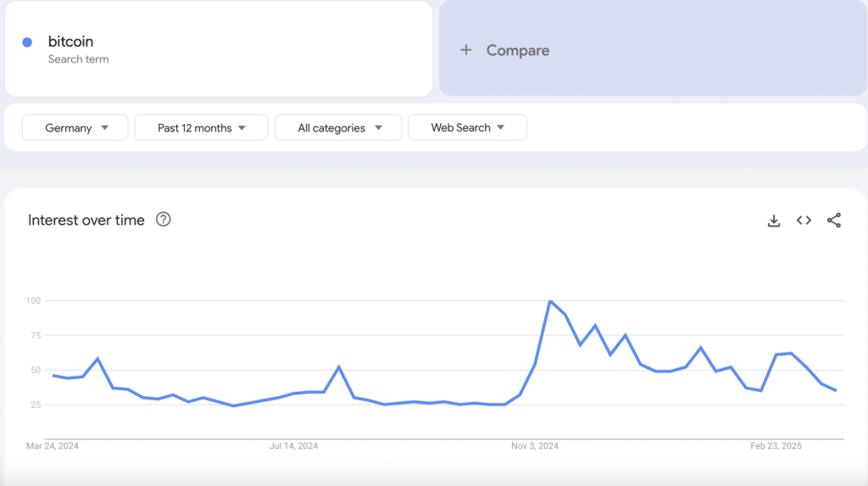Click the Jul 14, 2024 date label
868x486 pixels.
coord(293,445)
